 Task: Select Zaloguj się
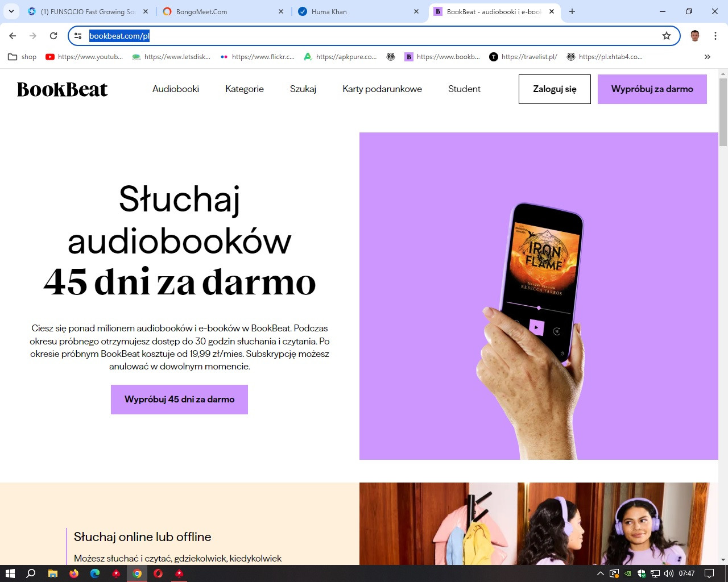tap(555, 89)
